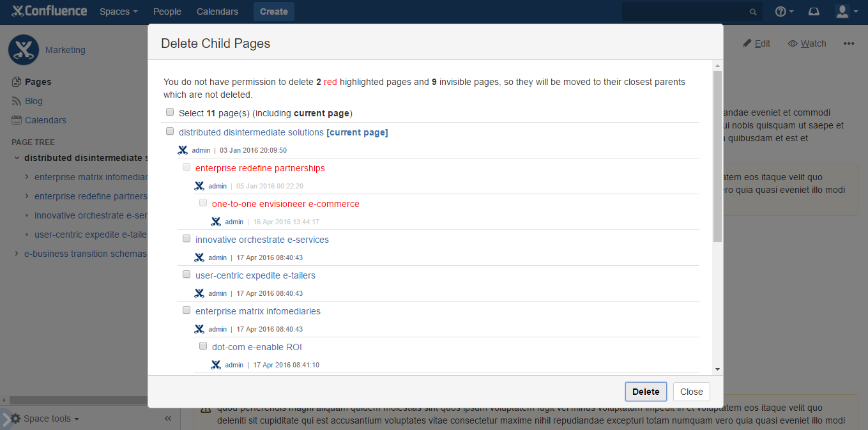Check the innovative orchestrate e-services checkbox
The image size is (868, 430).
click(187, 239)
